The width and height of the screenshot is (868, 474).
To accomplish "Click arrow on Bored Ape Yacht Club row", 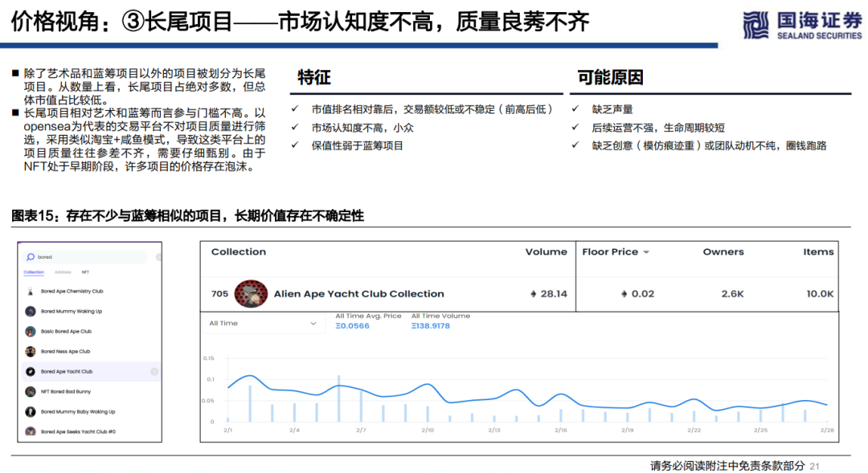I will (154, 372).
